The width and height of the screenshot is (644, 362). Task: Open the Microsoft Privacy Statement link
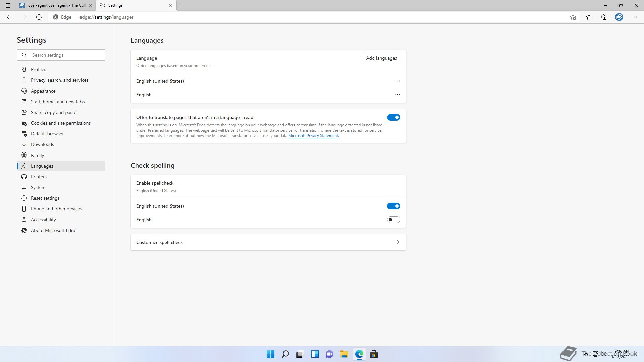(313, 136)
